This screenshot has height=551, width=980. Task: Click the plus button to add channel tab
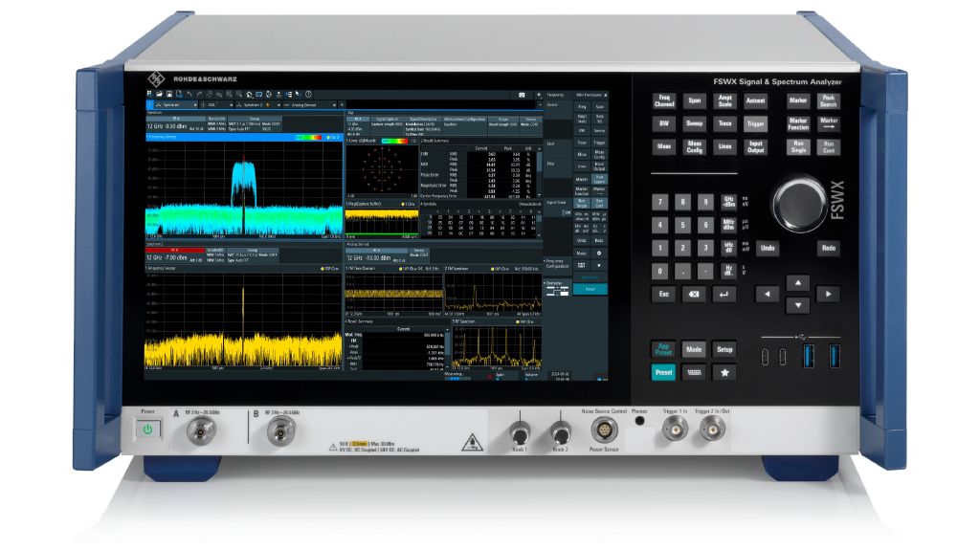click(342, 105)
